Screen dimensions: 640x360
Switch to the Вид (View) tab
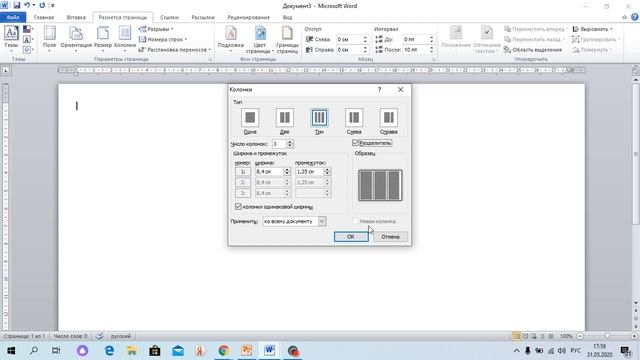287,18
